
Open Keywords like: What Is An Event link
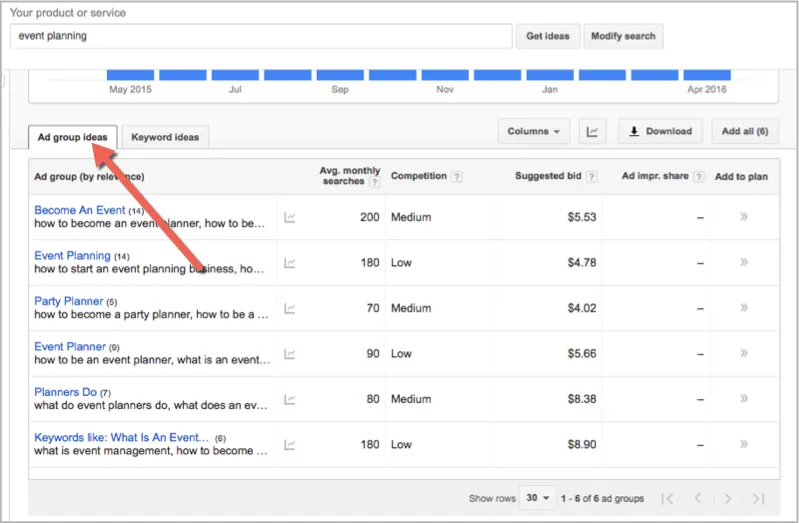121,437
